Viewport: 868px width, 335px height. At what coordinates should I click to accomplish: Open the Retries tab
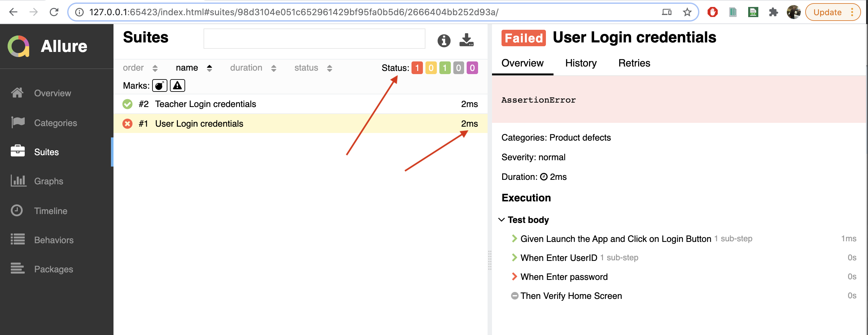point(634,63)
